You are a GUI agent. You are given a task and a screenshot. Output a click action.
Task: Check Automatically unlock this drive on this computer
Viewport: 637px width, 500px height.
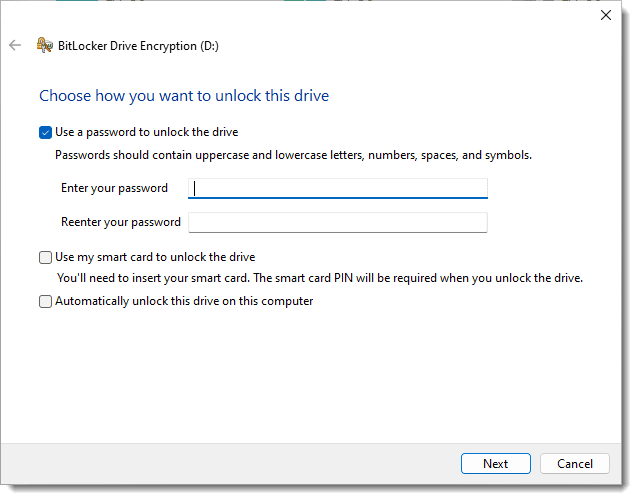pos(45,301)
